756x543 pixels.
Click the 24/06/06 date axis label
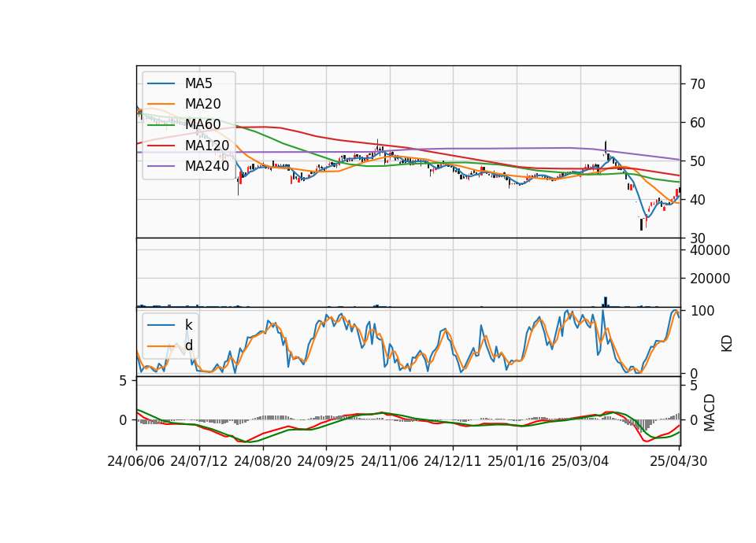136,461
